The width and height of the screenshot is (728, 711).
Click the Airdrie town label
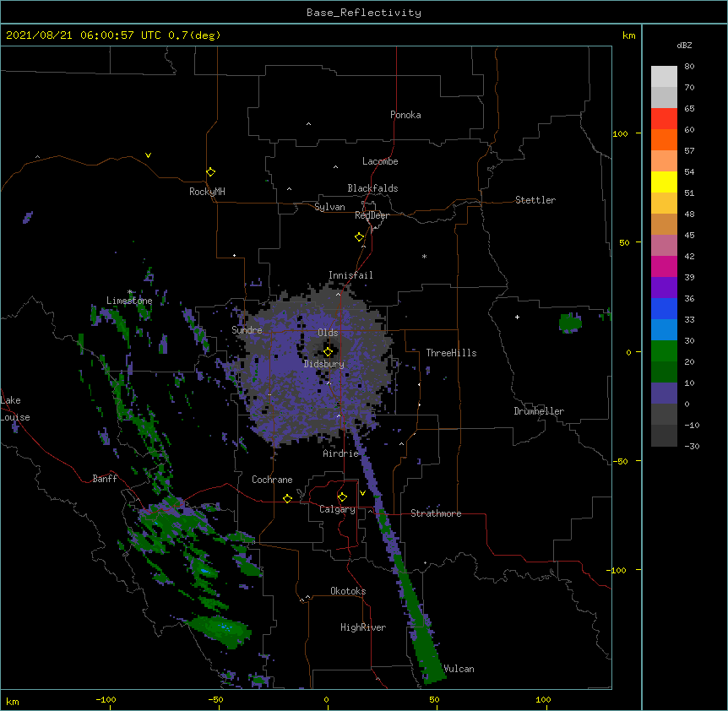point(341,453)
